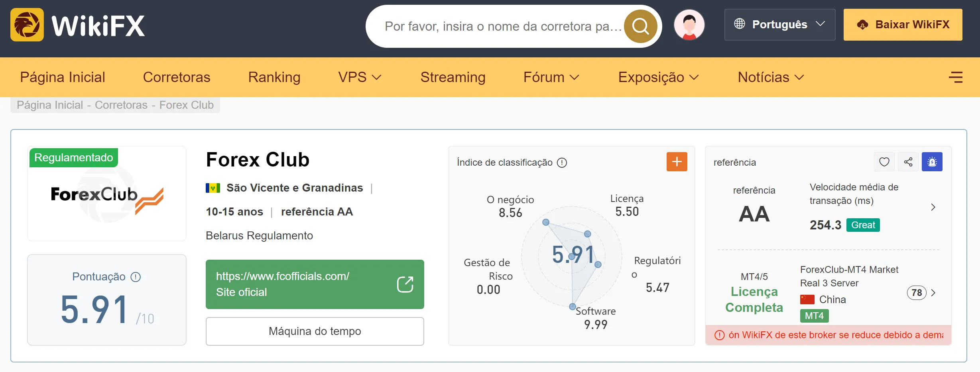Click the green MT4 tag
The image size is (980, 372).
point(814,316)
